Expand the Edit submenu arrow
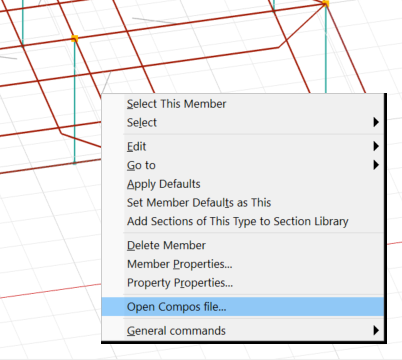 tap(376, 146)
